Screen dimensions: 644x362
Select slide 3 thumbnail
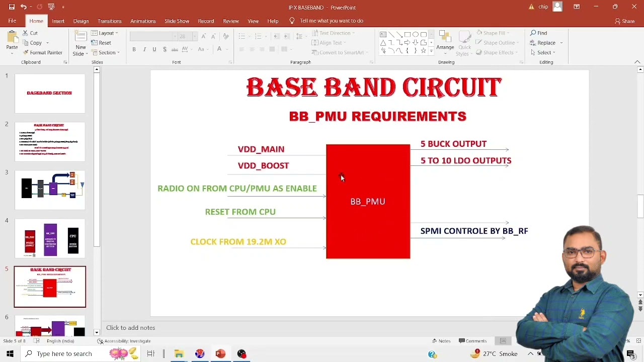(x=50, y=190)
